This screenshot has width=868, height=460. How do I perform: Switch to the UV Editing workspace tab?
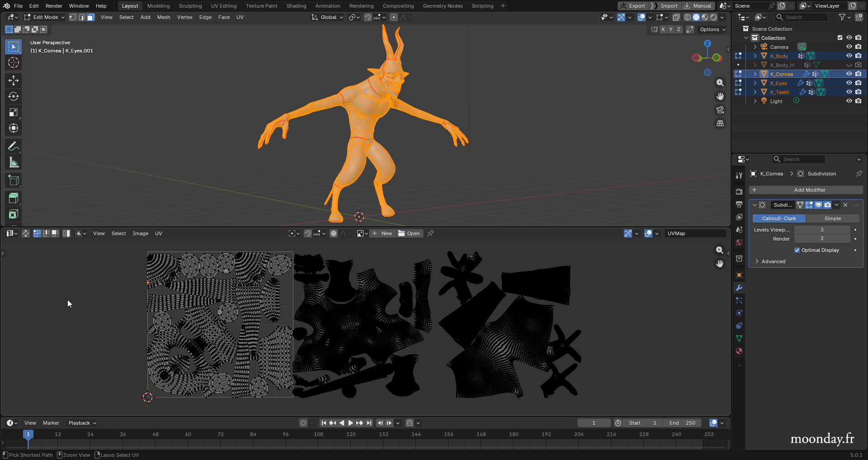(224, 6)
